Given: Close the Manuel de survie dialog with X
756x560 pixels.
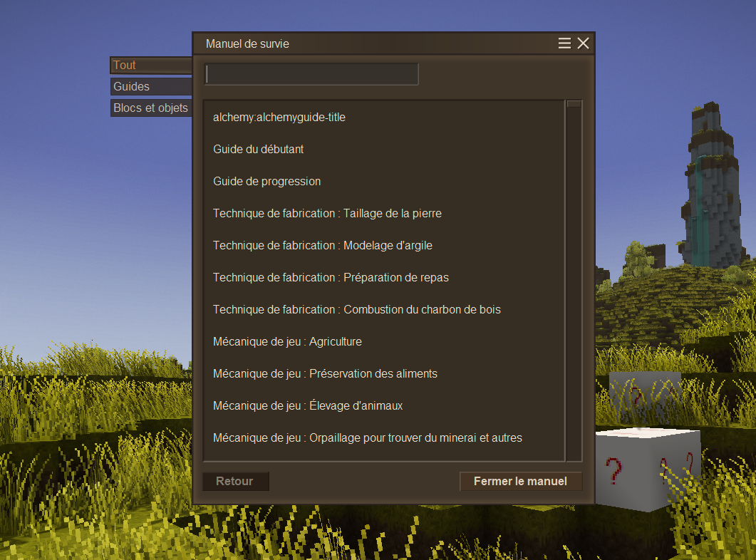Looking at the screenshot, I should 583,43.
